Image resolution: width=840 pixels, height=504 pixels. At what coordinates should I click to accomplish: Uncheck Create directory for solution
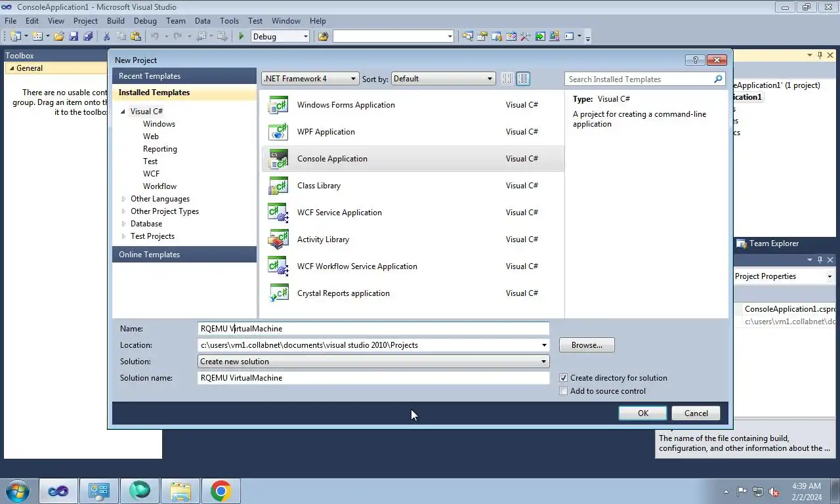coord(563,378)
